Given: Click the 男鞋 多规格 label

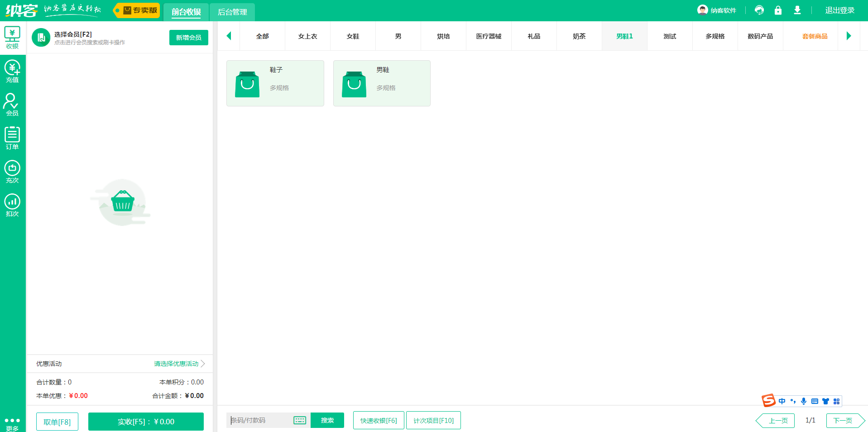Looking at the screenshot, I should click(x=386, y=88).
